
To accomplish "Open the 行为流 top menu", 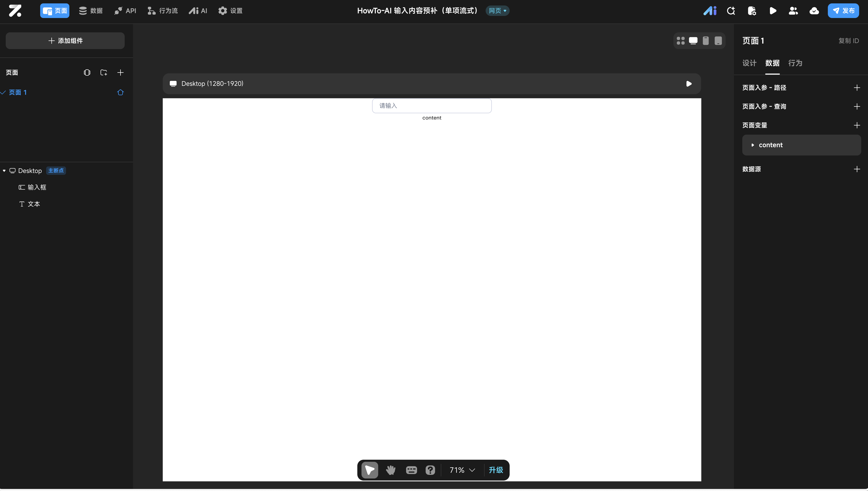I will pyautogui.click(x=162, y=11).
